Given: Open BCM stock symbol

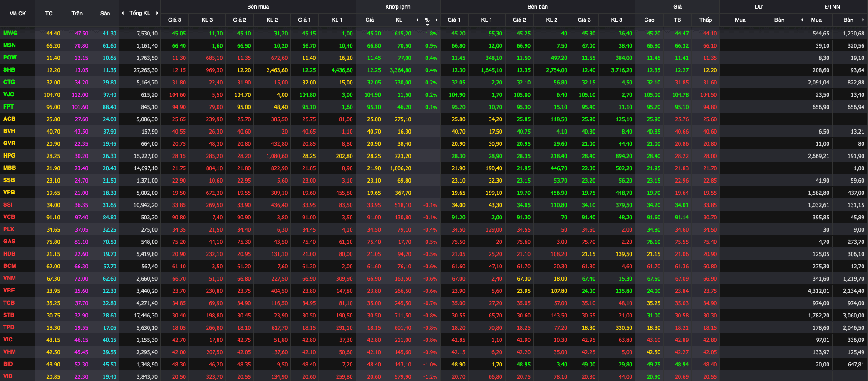Looking at the screenshot, I should click(10, 266).
